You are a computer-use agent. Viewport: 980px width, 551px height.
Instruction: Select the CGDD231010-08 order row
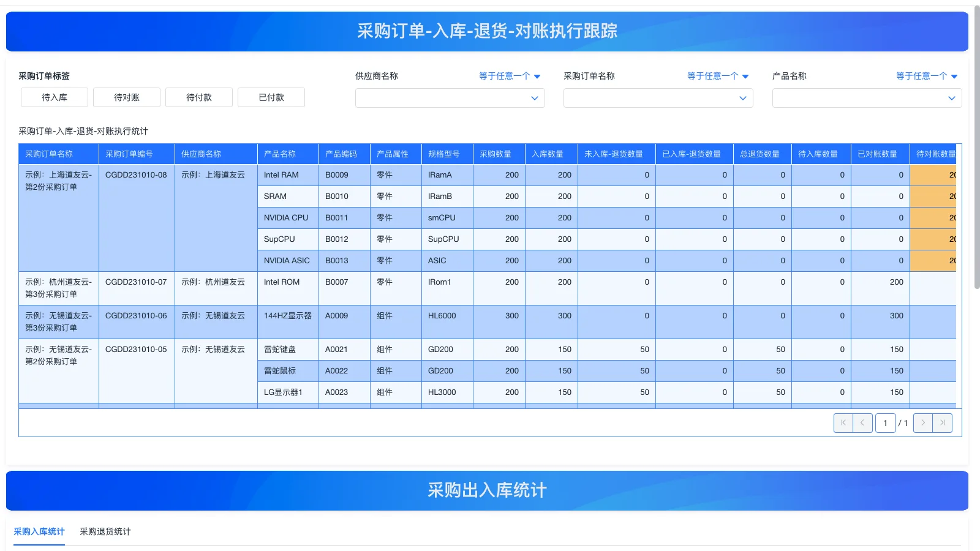pyautogui.click(x=137, y=174)
